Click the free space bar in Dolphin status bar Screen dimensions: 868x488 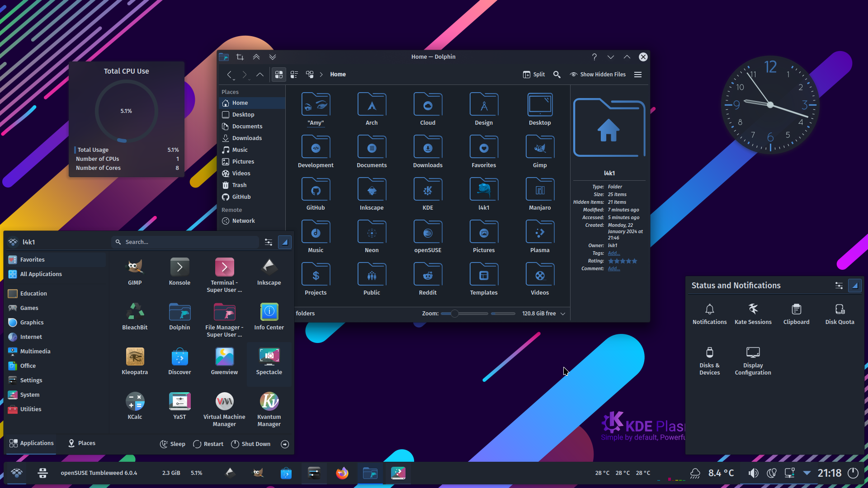(x=503, y=314)
